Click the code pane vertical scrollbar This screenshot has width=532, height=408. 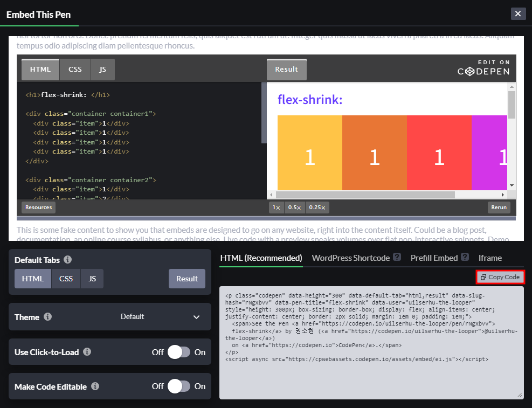[x=264, y=113]
